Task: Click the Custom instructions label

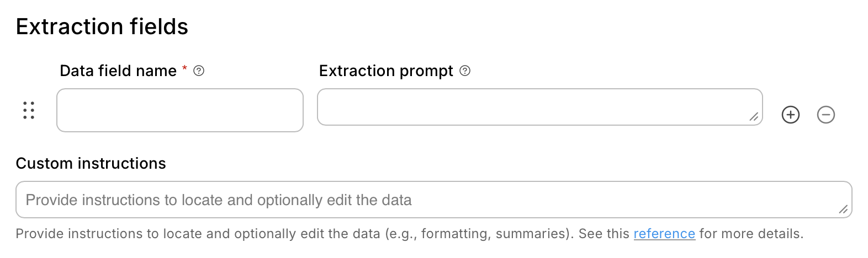Action: 91,163
